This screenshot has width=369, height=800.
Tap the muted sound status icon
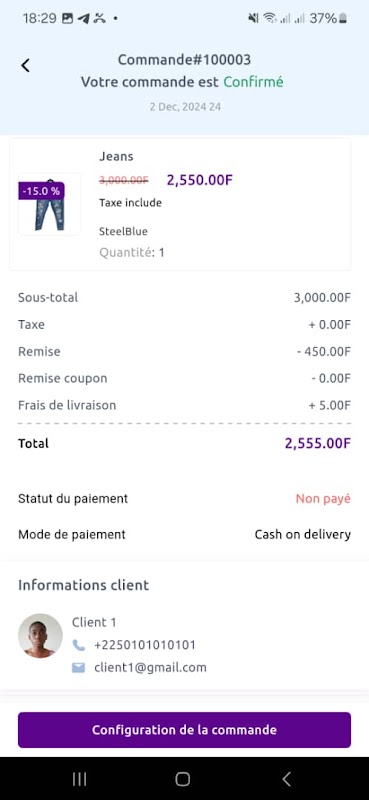[253, 19]
